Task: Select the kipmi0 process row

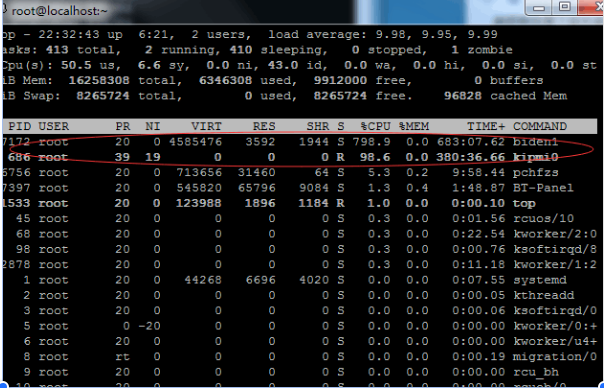Action: point(300,157)
